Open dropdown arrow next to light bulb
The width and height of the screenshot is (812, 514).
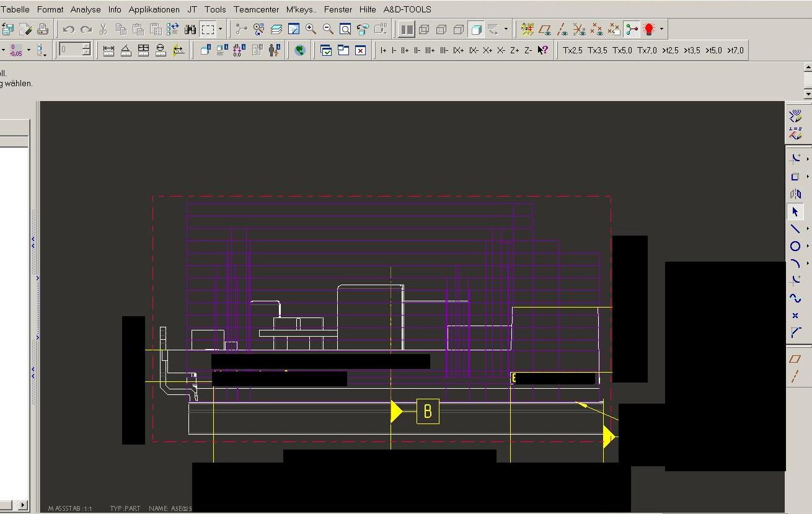tap(661, 29)
